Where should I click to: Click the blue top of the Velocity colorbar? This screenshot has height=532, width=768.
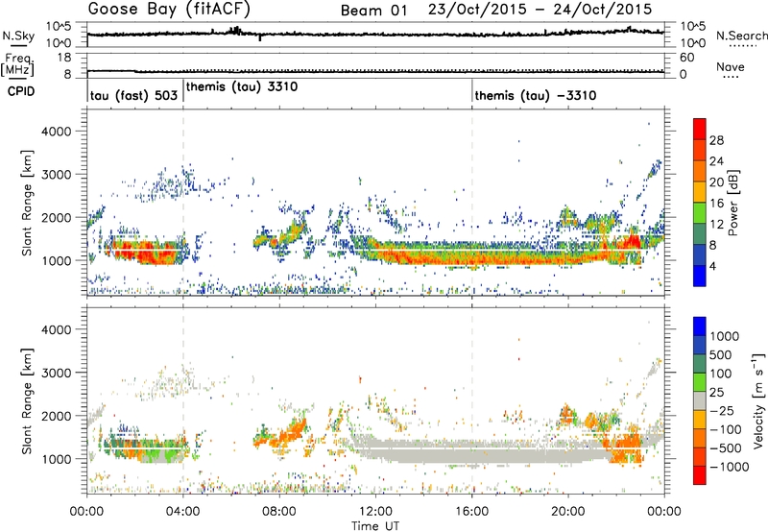point(700,326)
